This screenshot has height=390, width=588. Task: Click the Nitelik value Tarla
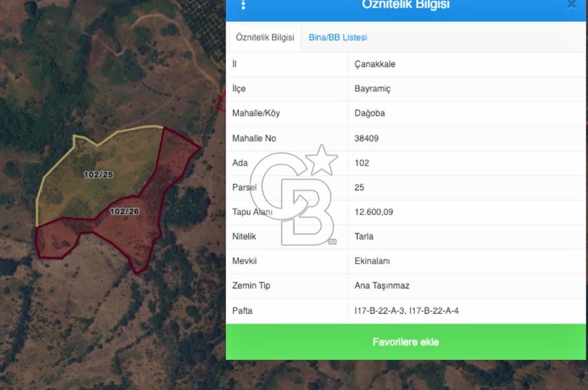364,236
